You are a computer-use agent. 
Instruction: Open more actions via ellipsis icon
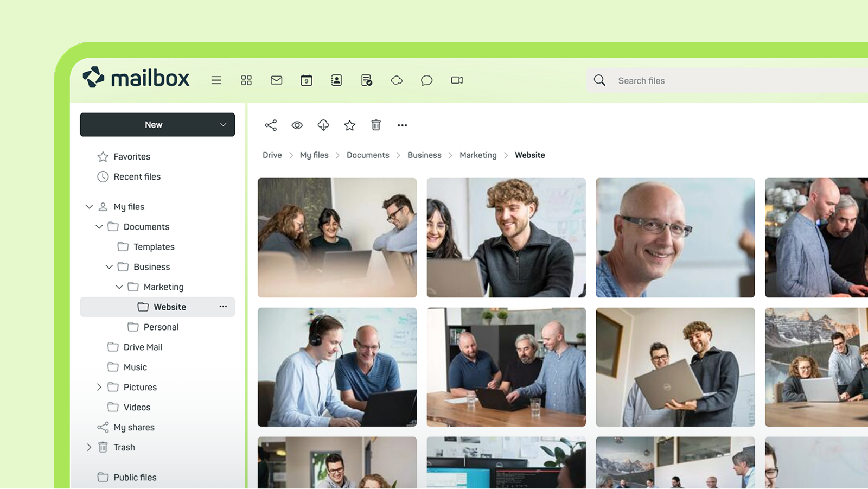[402, 125]
